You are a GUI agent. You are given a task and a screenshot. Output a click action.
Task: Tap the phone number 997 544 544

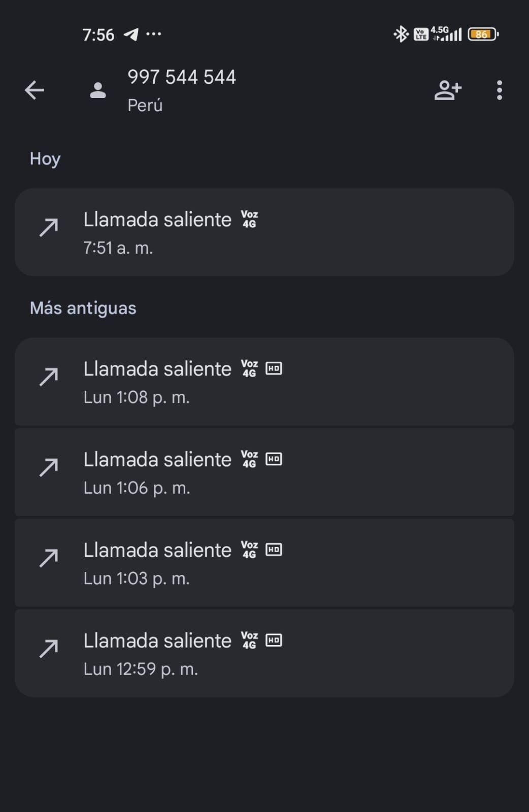click(182, 77)
